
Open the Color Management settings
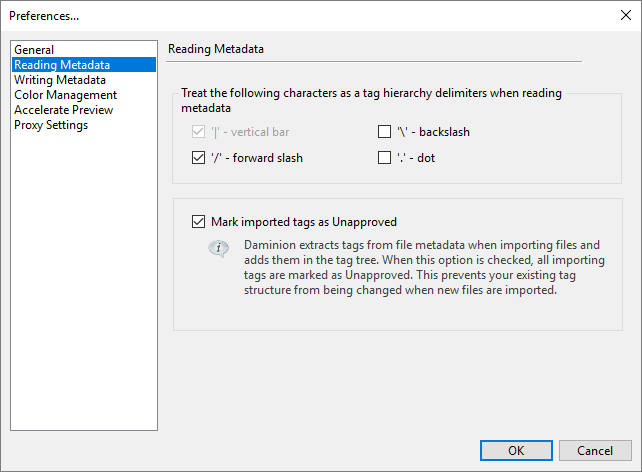pos(65,95)
